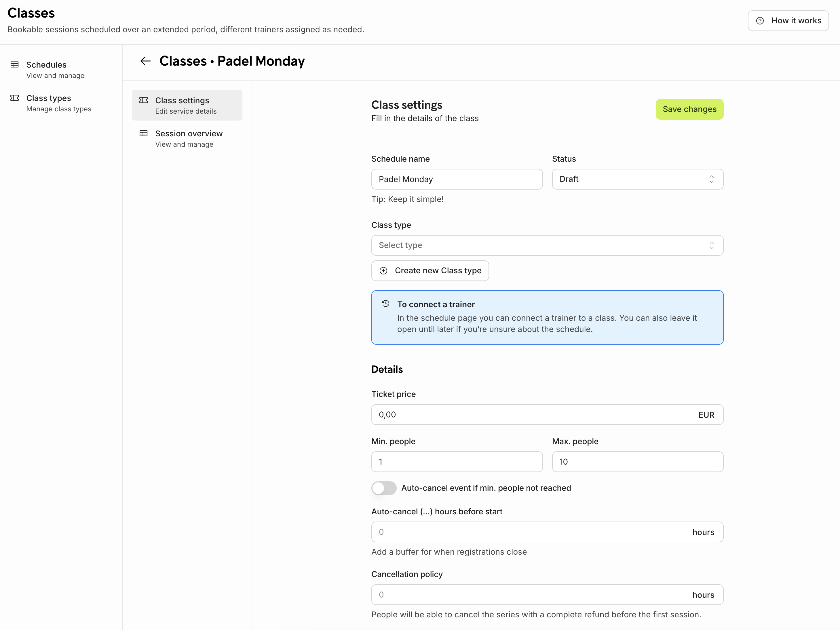Click the Class settings ticket icon
The height and width of the screenshot is (630, 840).
144,100
